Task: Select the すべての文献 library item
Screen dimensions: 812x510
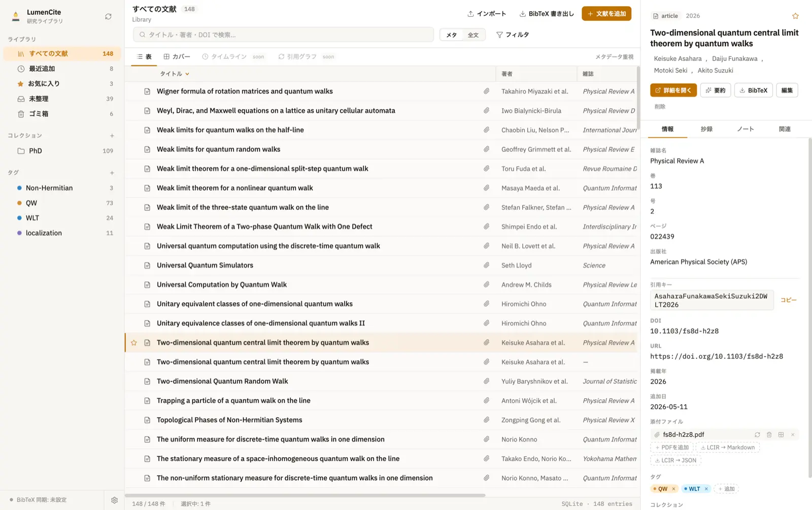Action: (62, 54)
